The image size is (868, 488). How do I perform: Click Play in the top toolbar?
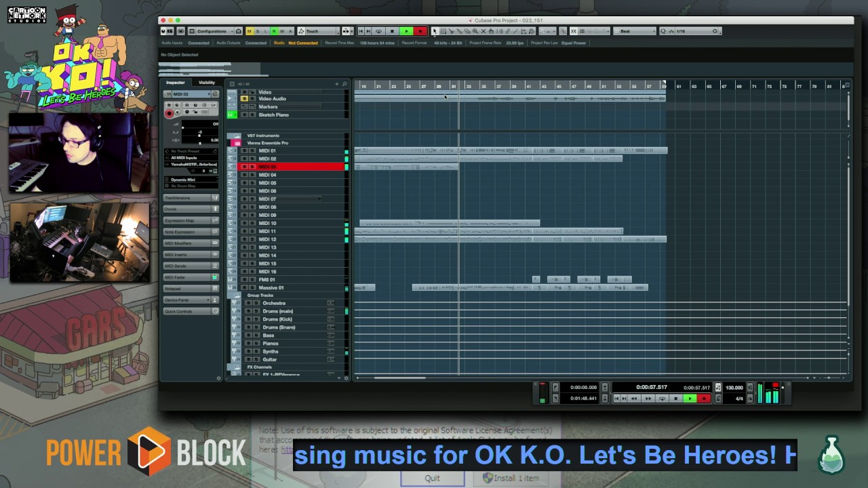point(406,31)
